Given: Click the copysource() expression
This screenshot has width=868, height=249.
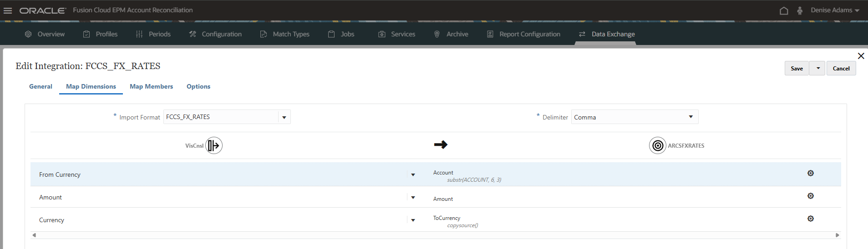Looking at the screenshot, I should click(x=462, y=225).
